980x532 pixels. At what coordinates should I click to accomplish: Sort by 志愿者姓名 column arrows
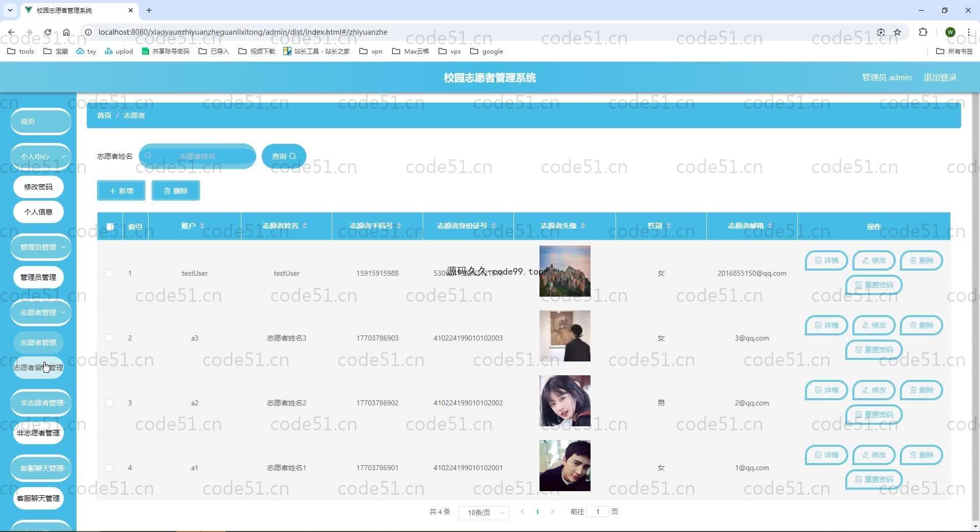point(305,226)
